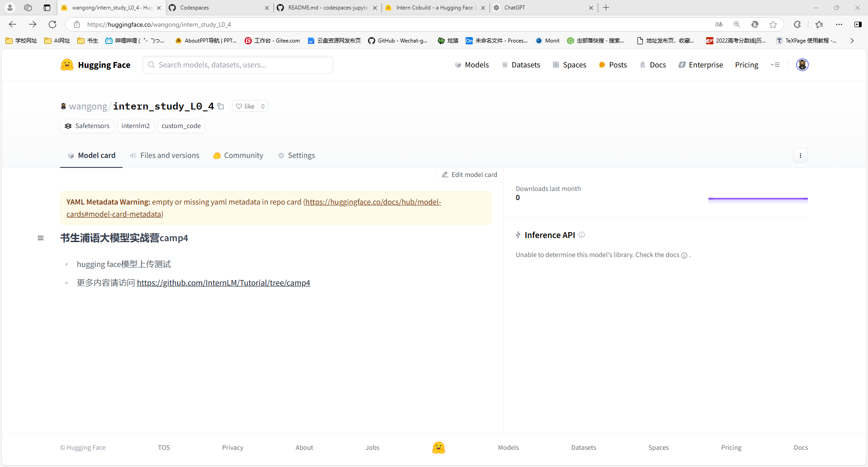868x467 pixels.
Task: Close the wangong/intern_study_L0_4 tab
Action: 159,8
